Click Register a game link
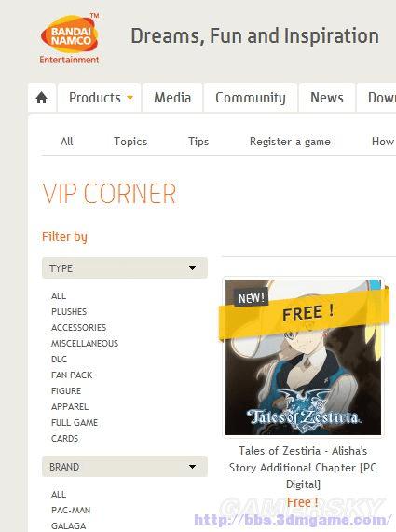396x532 pixels. (290, 142)
